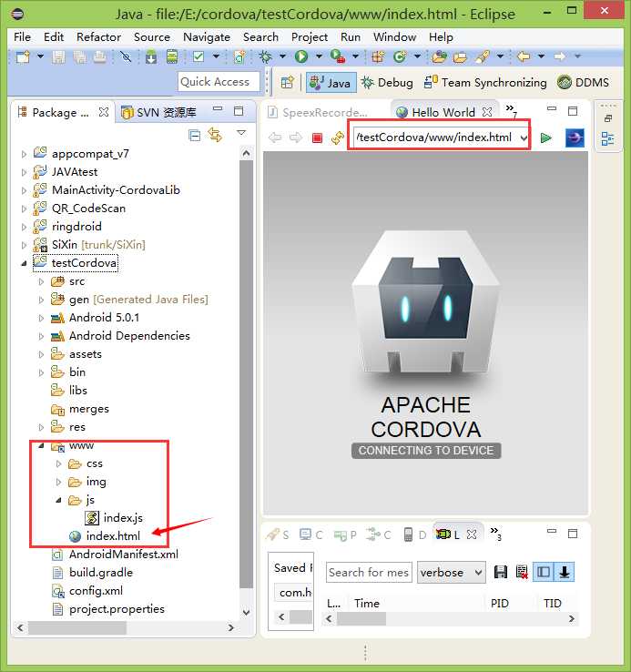631x672 pixels.
Task: Toggle Scroll Lock in LogCat
Action: click(565, 572)
